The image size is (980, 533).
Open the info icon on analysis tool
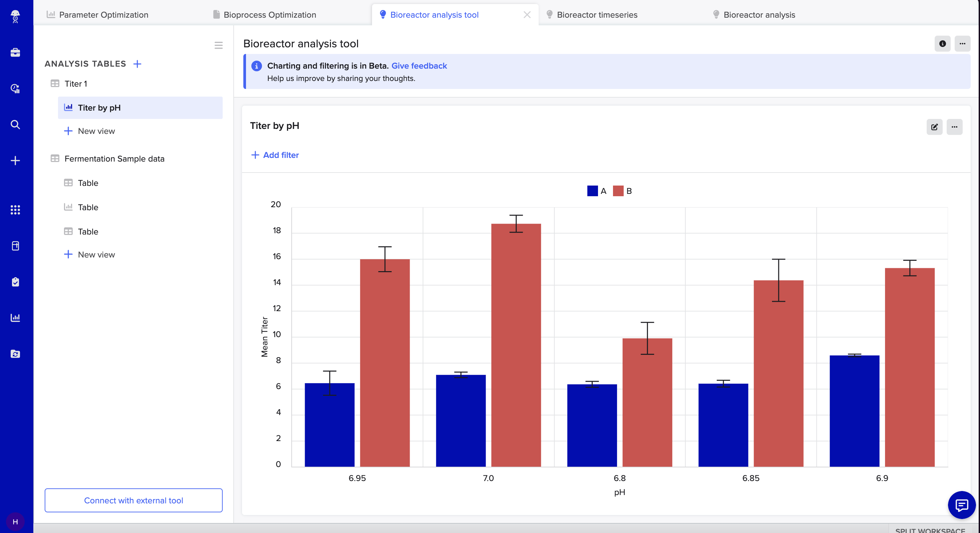(x=943, y=43)
